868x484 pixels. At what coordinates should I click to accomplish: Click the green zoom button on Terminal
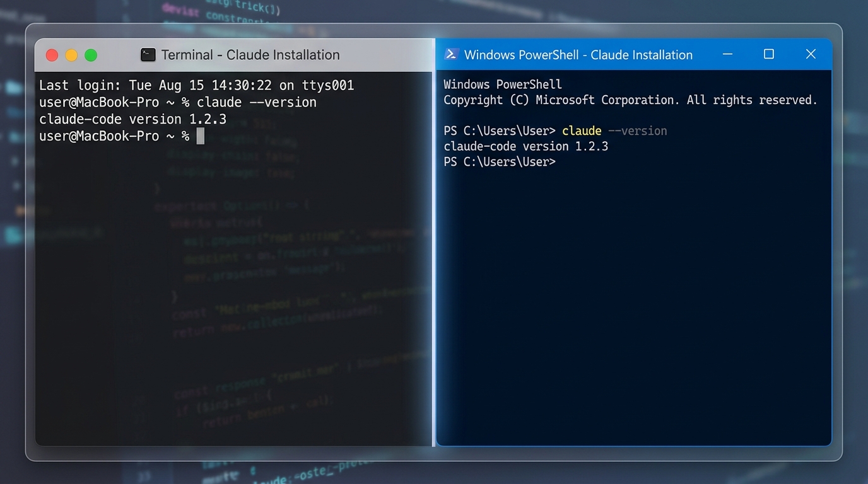(x=91, y=55)
